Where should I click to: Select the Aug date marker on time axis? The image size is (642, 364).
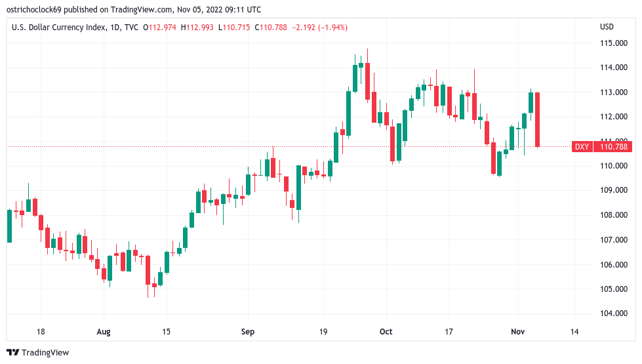[103, 332]
